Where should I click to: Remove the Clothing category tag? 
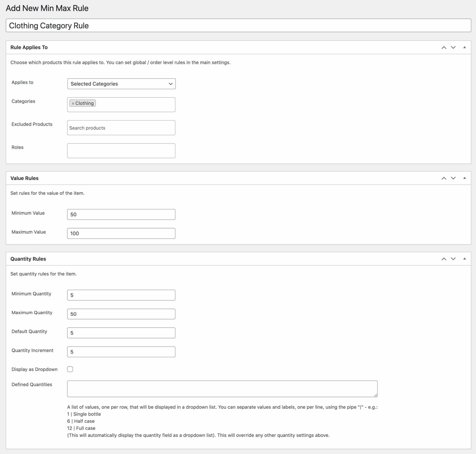pos(73,103)
